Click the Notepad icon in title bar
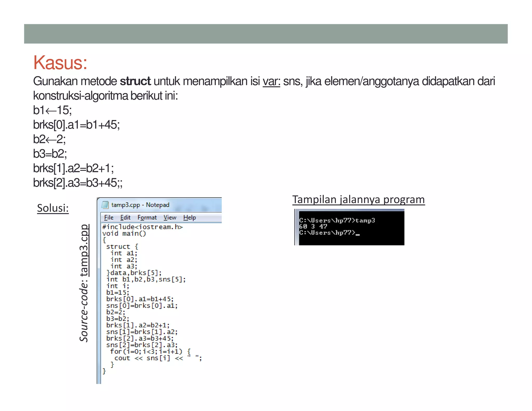The width and height of the screenshot is (532, 411). pyautogui.click(x=105, y=205)
